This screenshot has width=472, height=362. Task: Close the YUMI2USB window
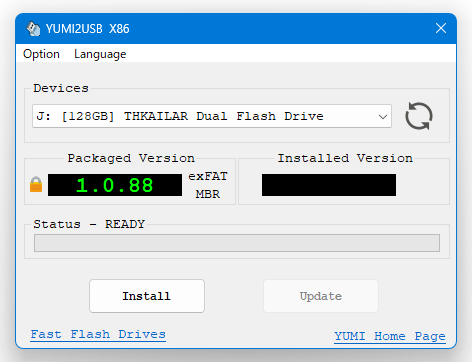coord(441,28)
